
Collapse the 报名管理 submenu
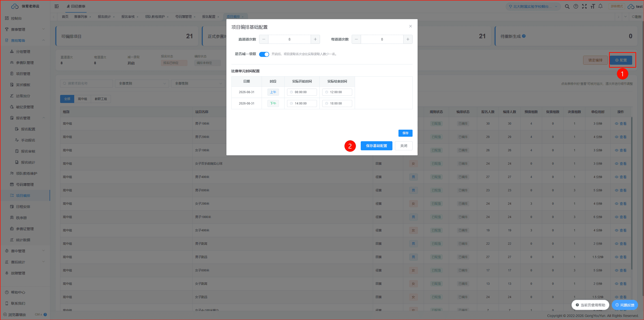[x=25, y=118]
